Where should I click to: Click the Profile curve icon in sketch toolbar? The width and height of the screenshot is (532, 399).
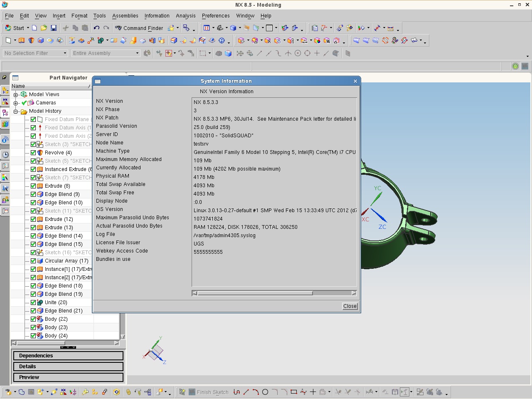coord(236,392)
